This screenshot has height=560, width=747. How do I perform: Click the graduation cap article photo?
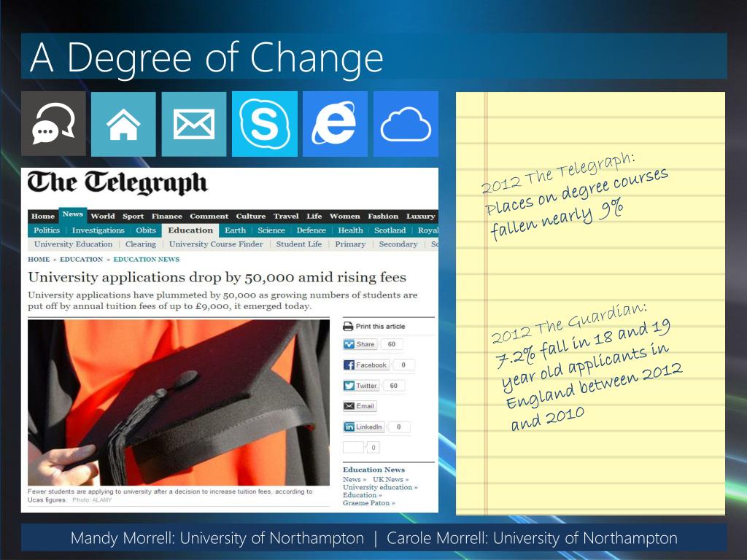[x=179, y=402]
